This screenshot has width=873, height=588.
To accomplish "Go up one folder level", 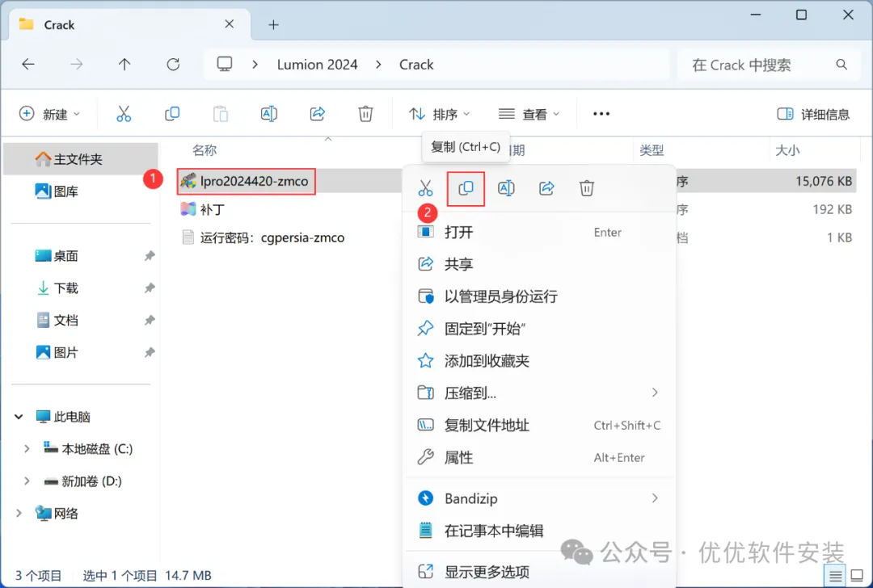I will [x=124, y=65].
